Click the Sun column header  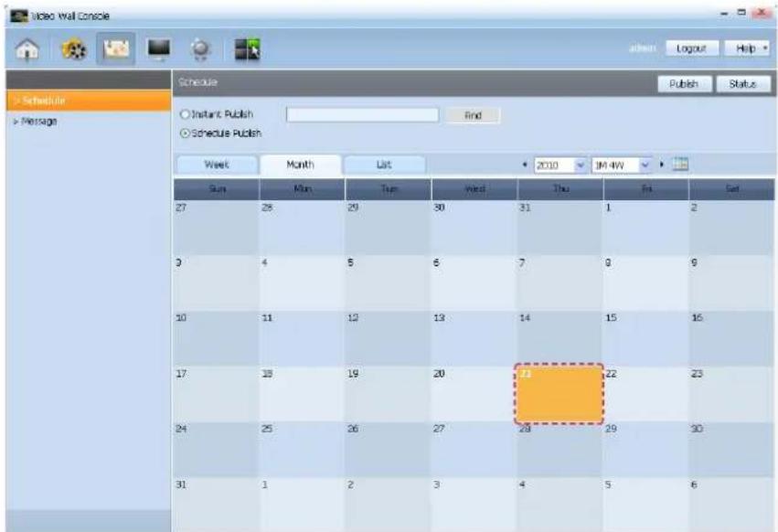tap(217, 189)
